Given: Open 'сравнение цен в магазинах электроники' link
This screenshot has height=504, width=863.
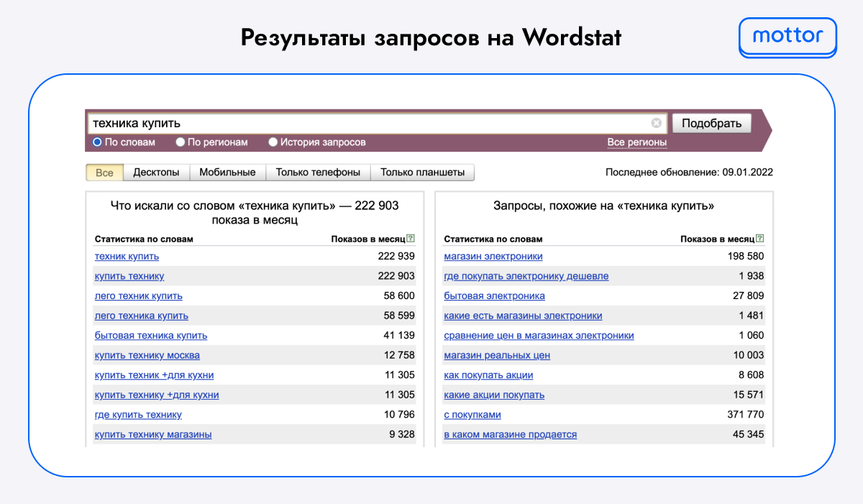Looking at the screenshot, I should tap(539, 336).
